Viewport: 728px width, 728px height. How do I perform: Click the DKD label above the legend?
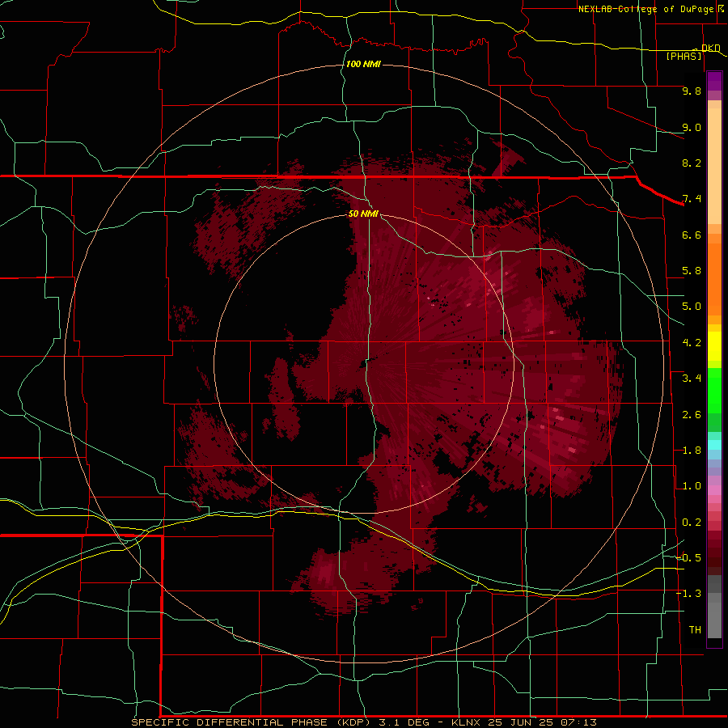[710, 48]
